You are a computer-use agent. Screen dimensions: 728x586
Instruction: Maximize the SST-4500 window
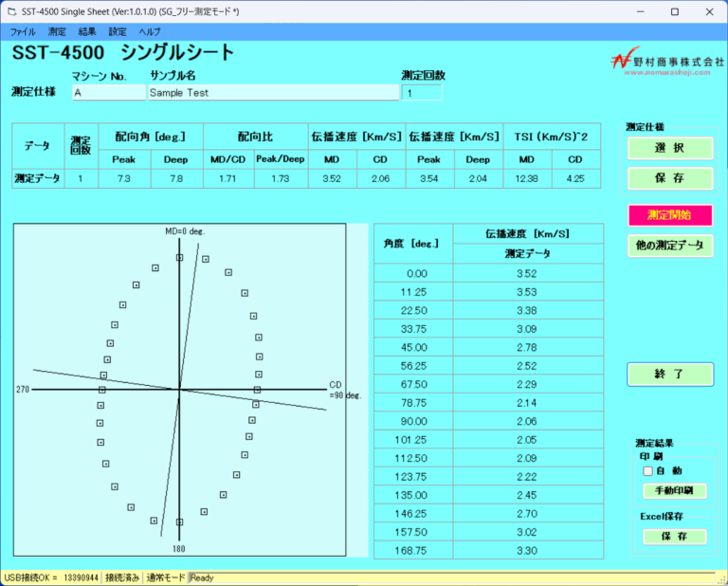coord(675,11)
